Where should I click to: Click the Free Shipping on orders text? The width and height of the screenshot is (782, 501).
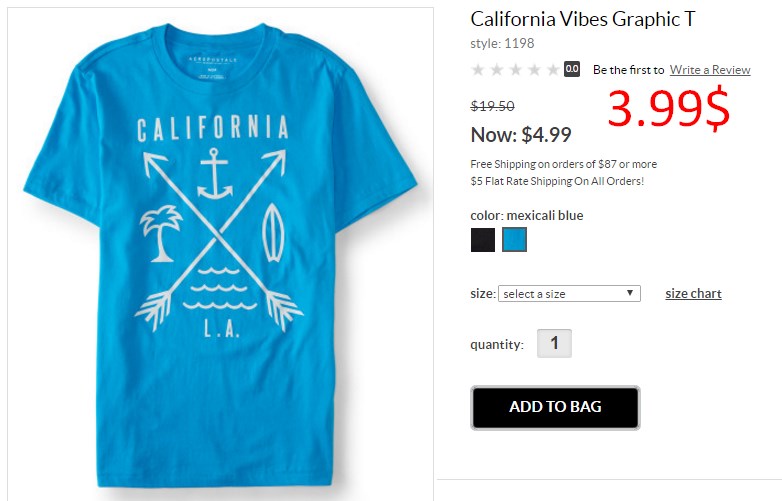click(x=564, y=164)
